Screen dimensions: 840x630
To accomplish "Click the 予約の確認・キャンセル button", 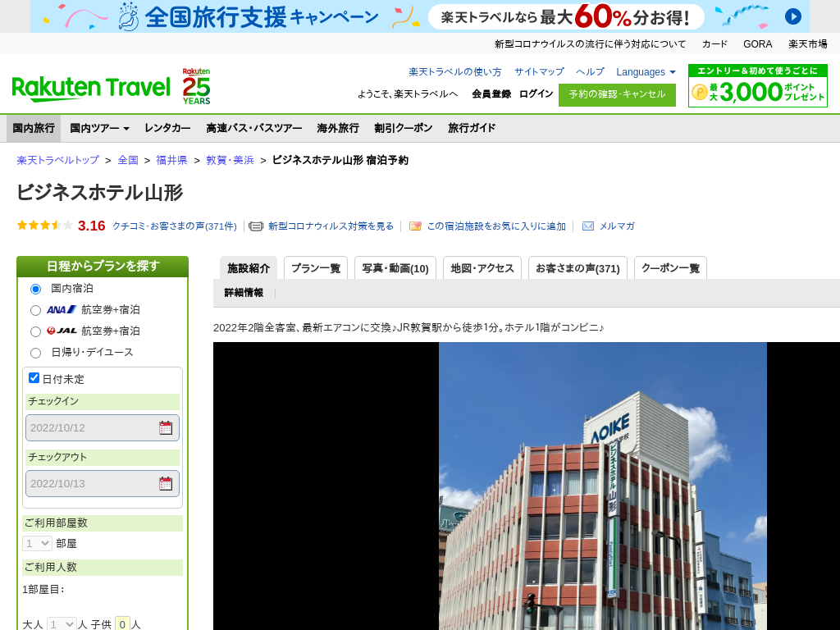I will (617, 95).
